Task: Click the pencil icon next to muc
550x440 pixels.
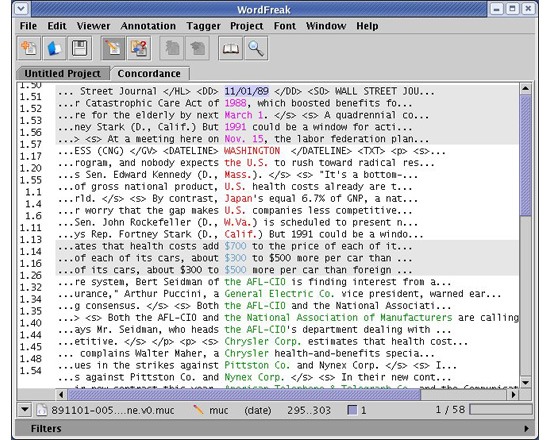Action: (198, 409)
